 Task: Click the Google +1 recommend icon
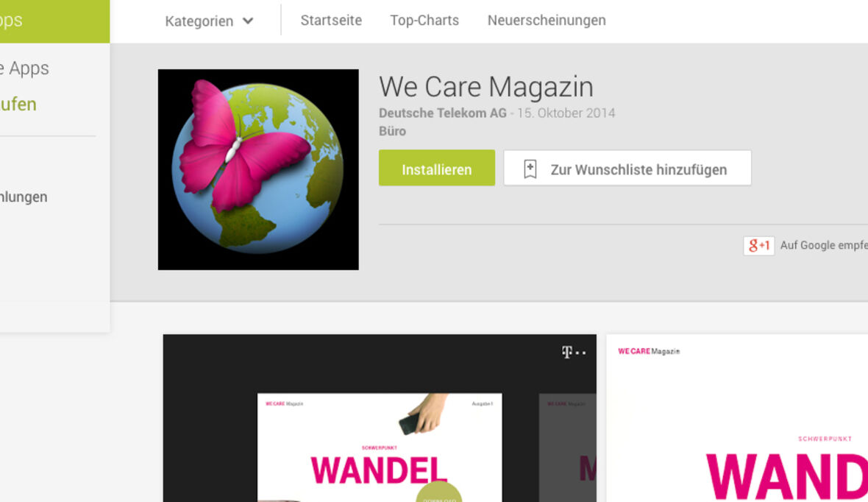(x=758, y=245)
